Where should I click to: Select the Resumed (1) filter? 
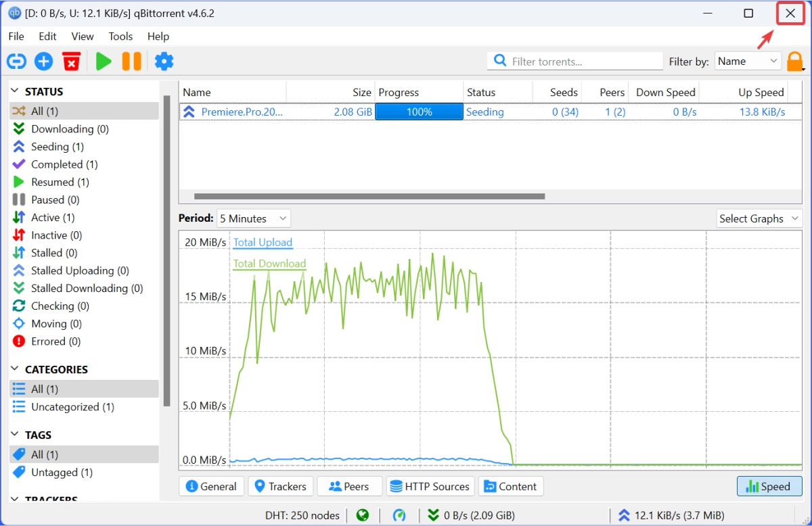84,182
